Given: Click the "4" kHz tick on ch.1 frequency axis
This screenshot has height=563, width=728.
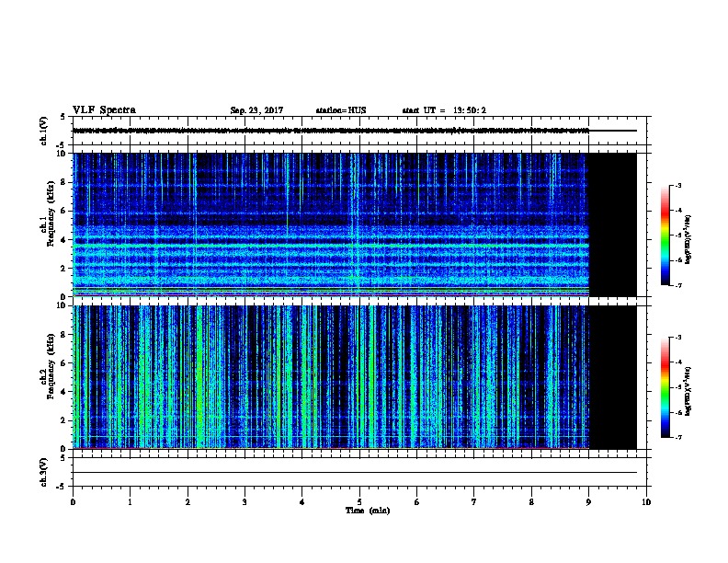Looking at the screenshot, I should (x=64, y=240).
